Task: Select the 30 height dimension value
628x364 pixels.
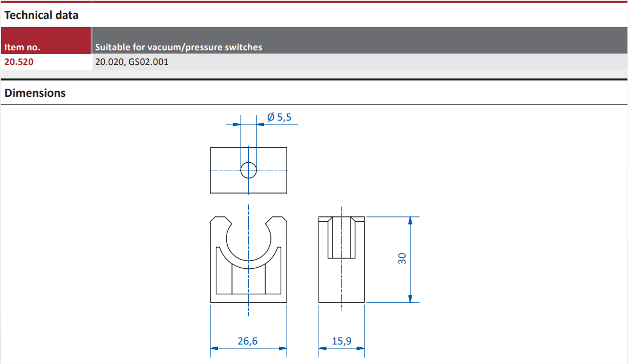Action: pyautogui.click(x=402, y=259)
